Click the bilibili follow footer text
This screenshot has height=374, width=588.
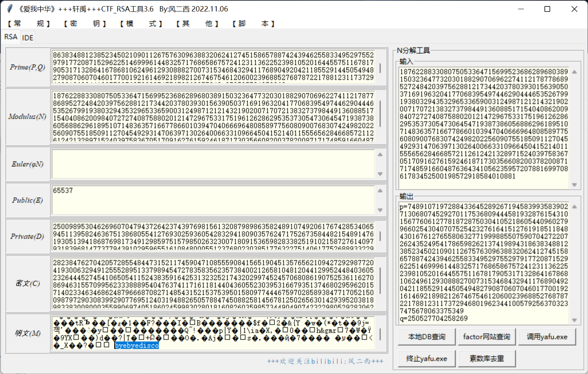(325, 361)
